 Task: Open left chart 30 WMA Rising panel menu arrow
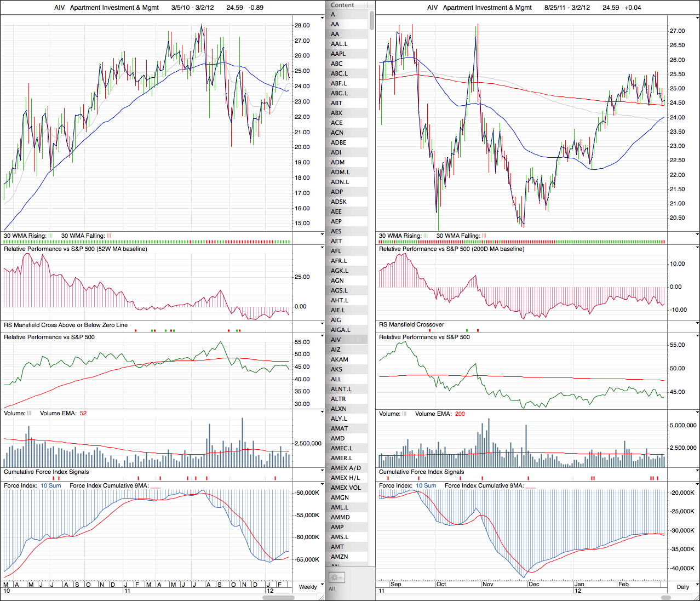point(322,235)
